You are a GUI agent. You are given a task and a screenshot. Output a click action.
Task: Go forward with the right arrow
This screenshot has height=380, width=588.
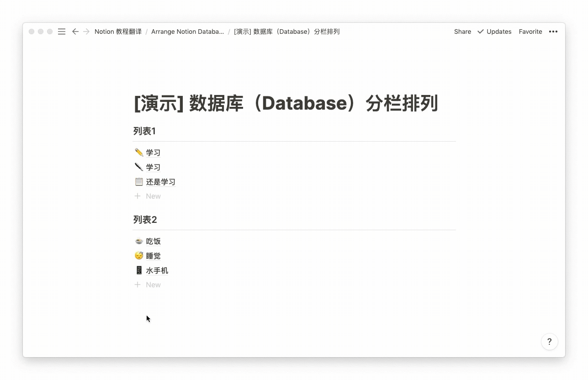click(86, 32)
